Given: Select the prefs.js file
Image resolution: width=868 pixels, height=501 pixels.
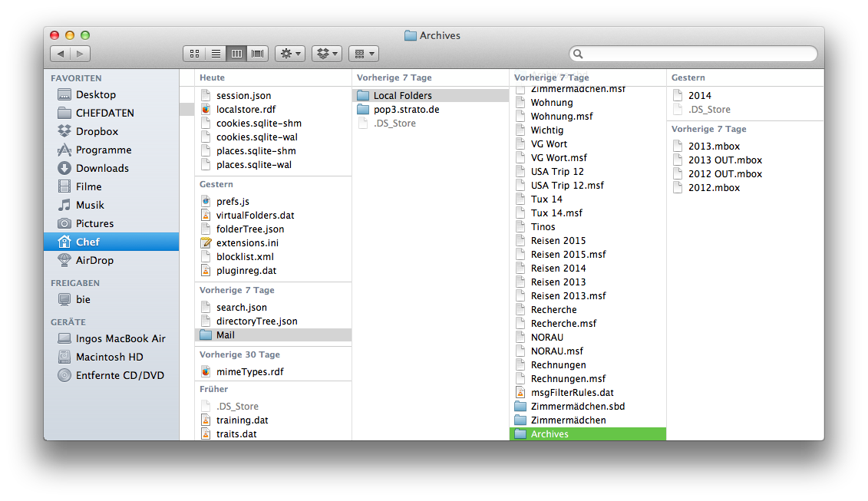Looking at the screenshot, I should (x=233, y=201).
